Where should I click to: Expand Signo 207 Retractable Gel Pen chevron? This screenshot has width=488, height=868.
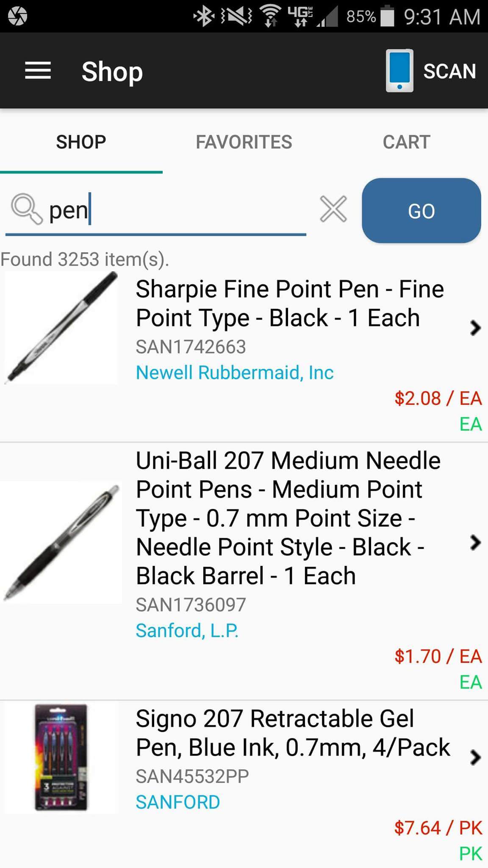pos(475,757)
